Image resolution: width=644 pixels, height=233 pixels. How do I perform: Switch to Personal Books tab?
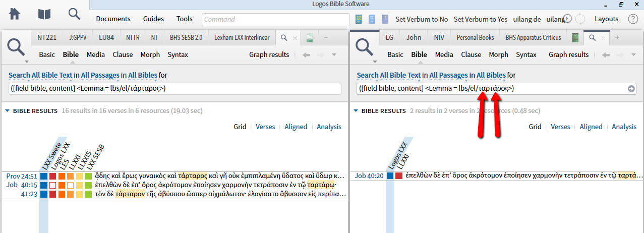[475, 37]
